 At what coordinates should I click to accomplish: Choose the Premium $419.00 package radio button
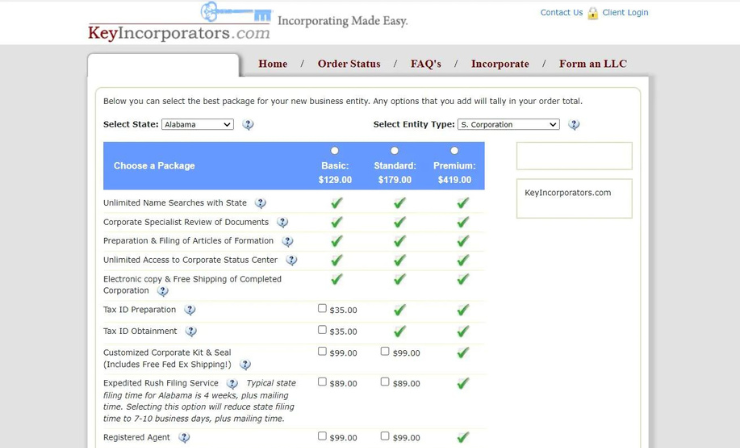454,151
